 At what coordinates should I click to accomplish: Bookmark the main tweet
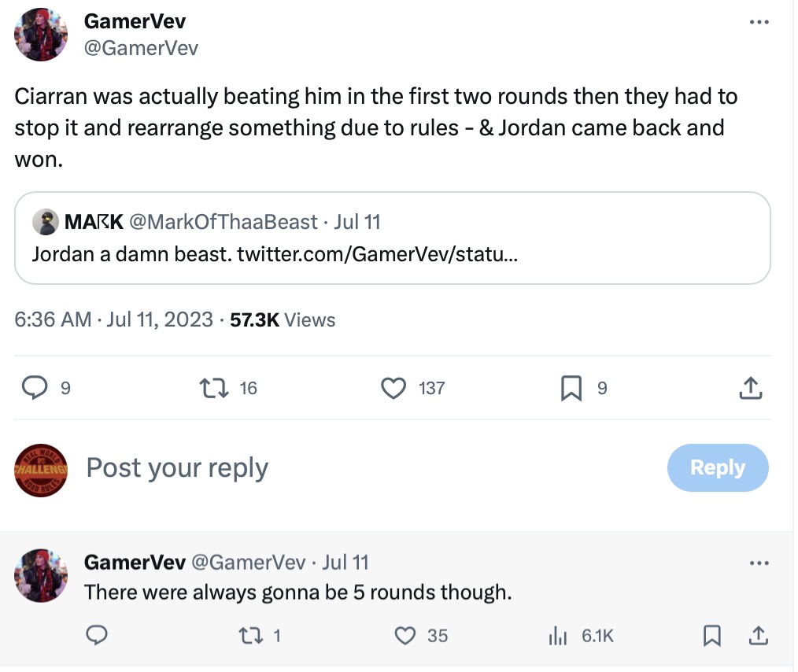click(571, 387)
